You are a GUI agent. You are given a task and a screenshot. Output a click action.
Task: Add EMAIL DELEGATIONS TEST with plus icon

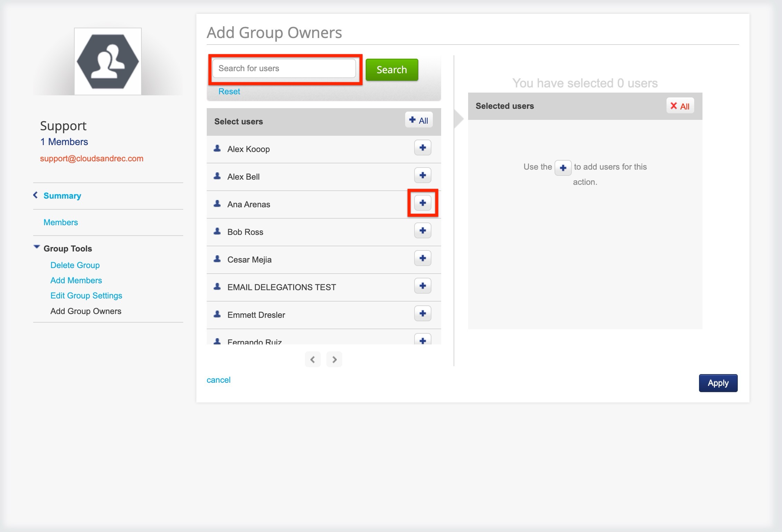(422, 286)
